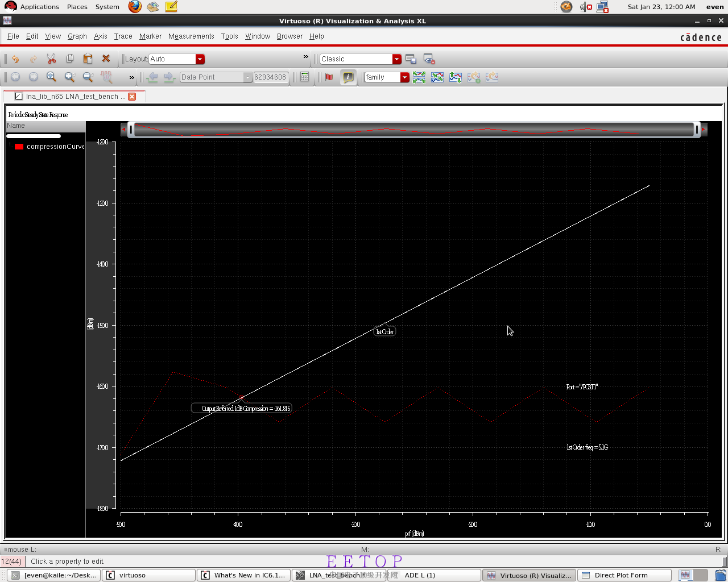728x582 pixels.
Task: Click the window eye remove icon
Action: click(x=429, y=59)
